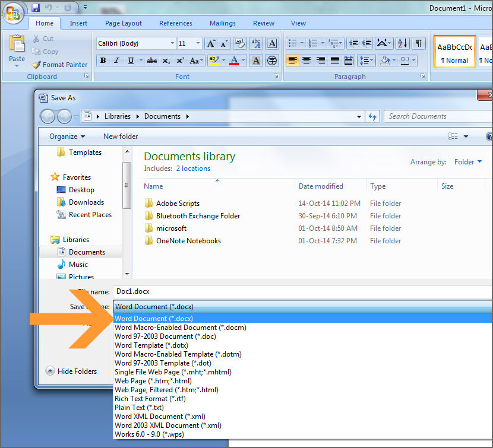Click the Justify alignment icon

(335, 61)
